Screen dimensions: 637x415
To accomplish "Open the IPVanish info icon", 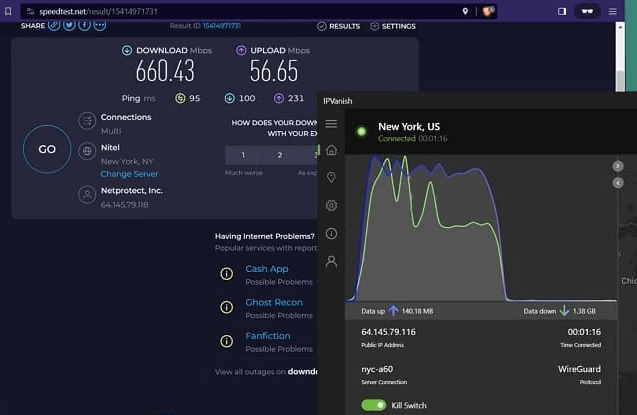I will (332, 233).
